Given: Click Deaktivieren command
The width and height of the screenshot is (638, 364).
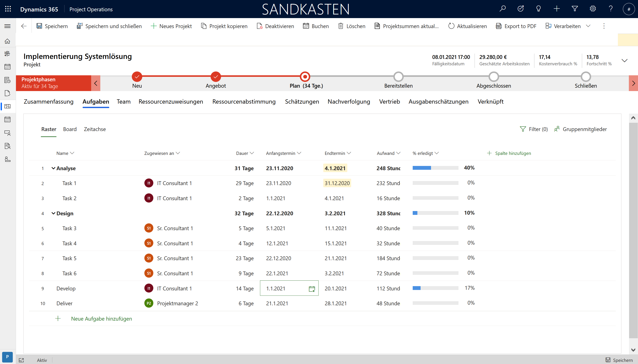Looking at the screenshot, I should 275,26.
